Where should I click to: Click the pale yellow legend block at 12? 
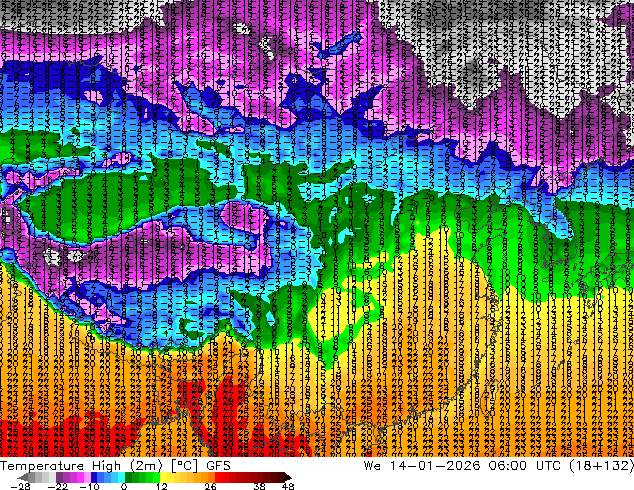[163, 477]
